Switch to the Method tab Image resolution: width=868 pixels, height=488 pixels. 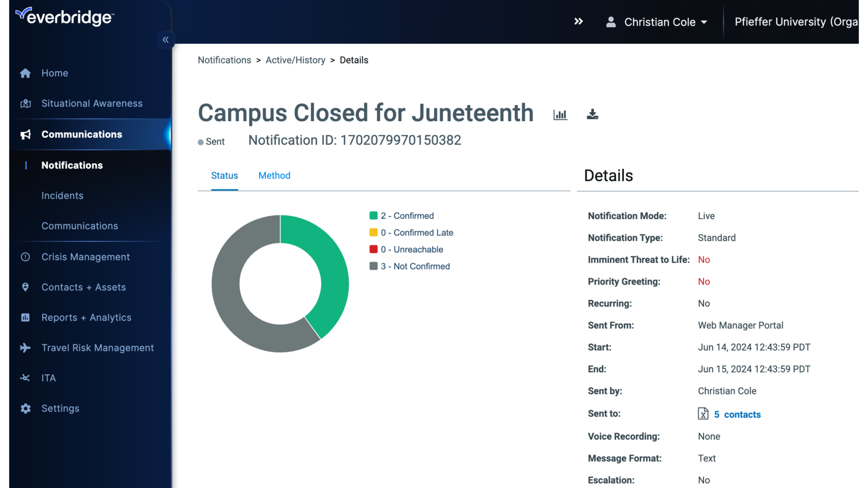click(274, 175)
